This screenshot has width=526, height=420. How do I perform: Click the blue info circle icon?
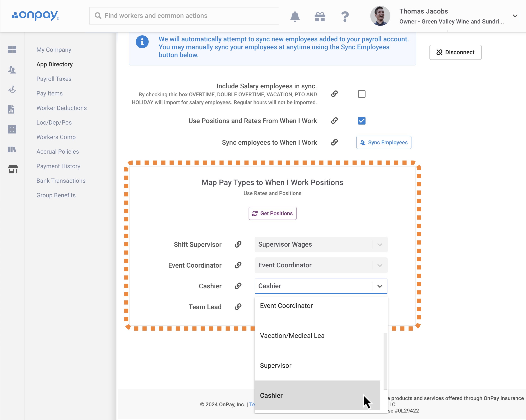[x=142, y=42]
